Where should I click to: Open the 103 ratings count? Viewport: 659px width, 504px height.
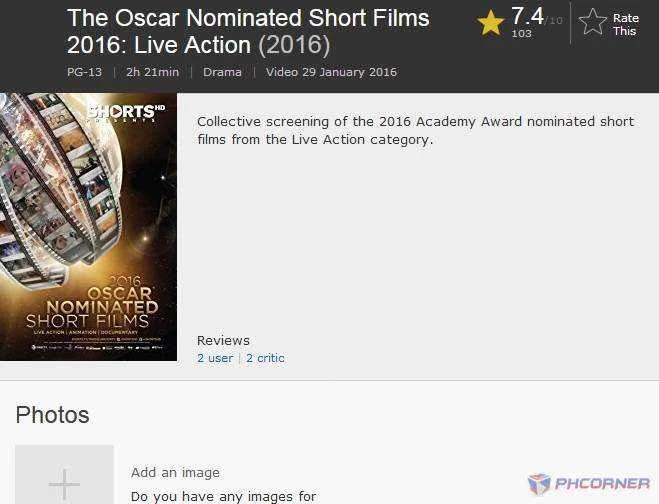(x=521, y=34)
